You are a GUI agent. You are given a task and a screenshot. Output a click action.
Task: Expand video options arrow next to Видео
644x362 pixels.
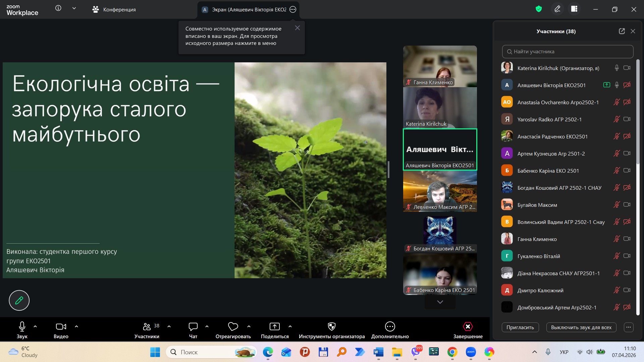click(x=76, y=326)
